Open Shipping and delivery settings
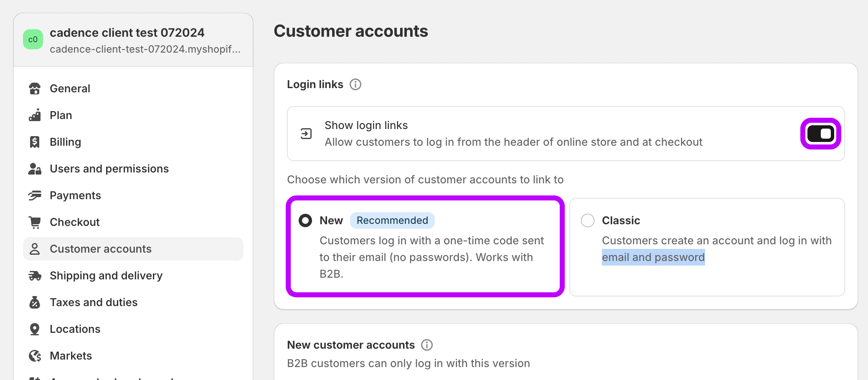Viewport: 868px width, 380px height. pyautogui.click(x=133, y=276)
